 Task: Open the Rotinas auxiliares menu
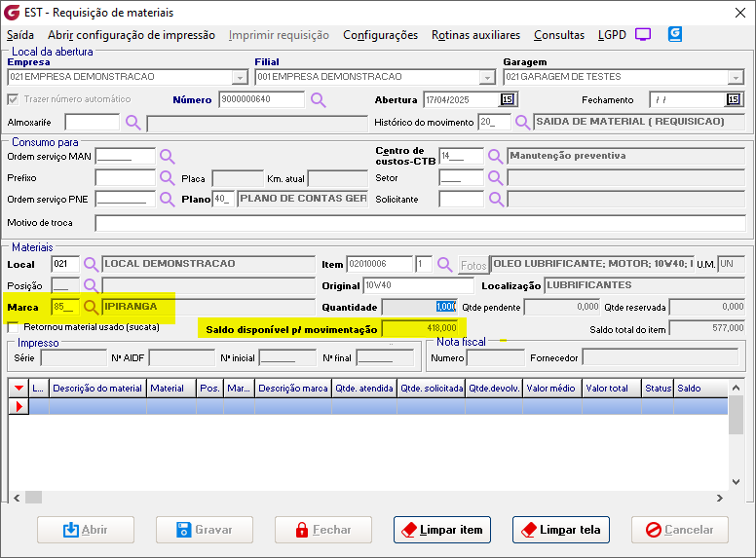475,35
